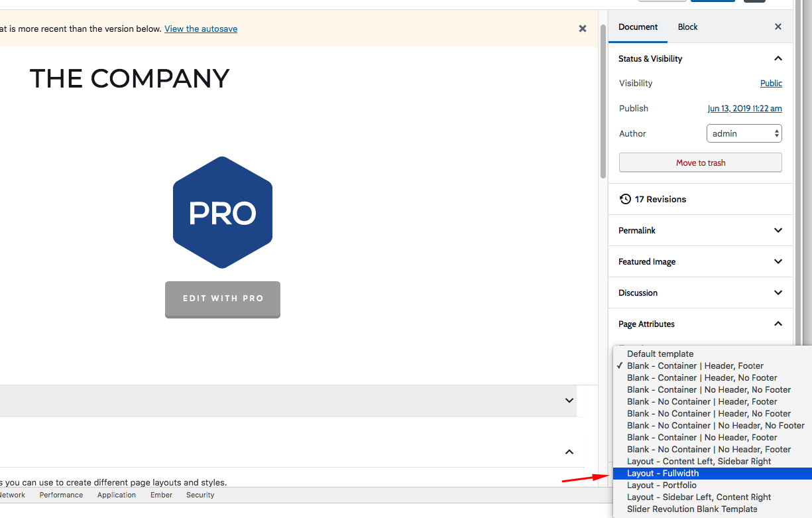This screenshot has height=518, width=812.
Task: Close the settings sidebar panel
Action: (778, 27)
